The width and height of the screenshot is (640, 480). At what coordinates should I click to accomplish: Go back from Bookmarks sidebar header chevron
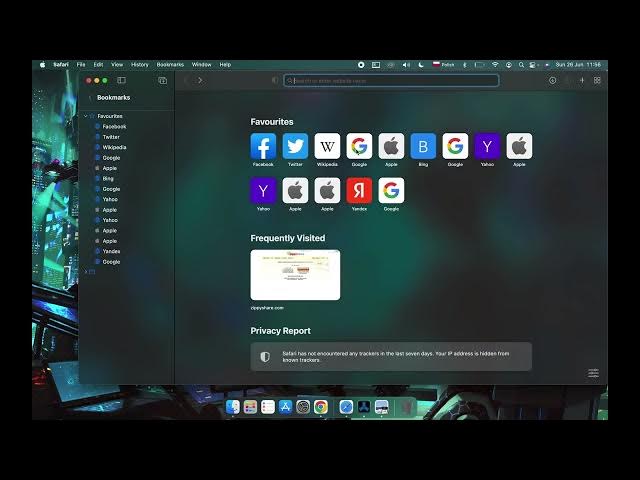[x=90, y=98]
